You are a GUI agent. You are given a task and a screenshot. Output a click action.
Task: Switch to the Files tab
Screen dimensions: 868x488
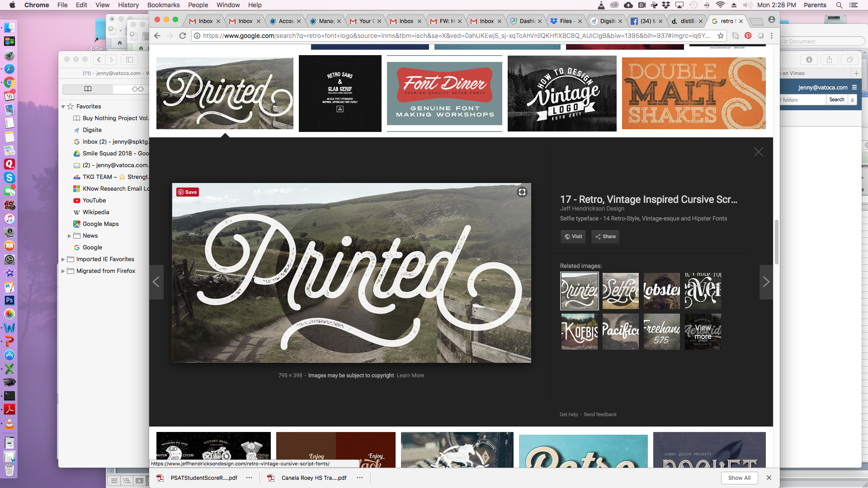pos(565,21)
